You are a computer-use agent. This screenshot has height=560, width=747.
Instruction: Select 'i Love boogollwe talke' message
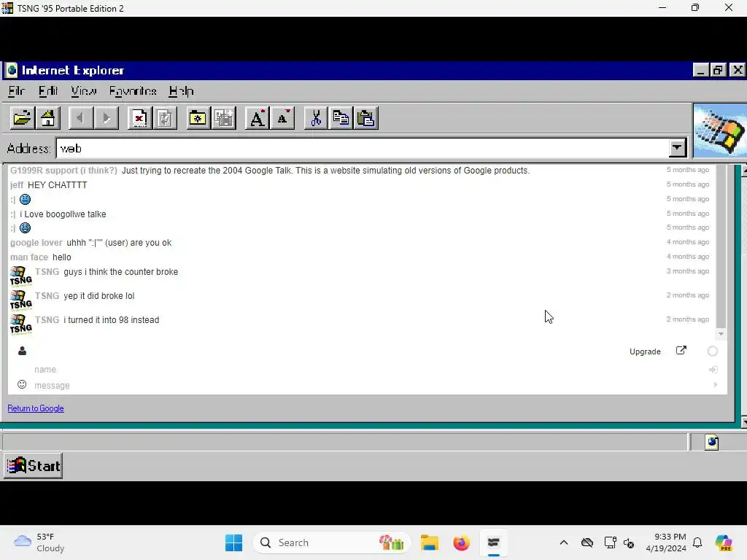point(63,214)
